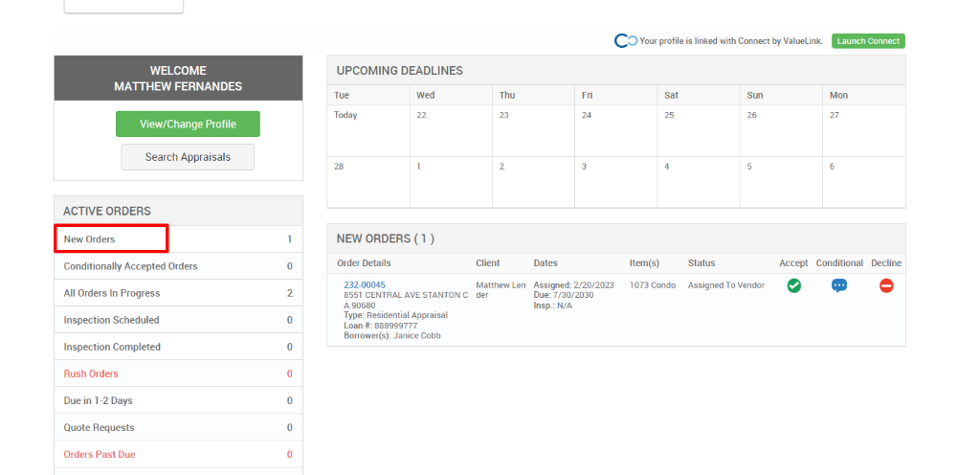
Task: Click Conditional column header
Action: (839, 263)
